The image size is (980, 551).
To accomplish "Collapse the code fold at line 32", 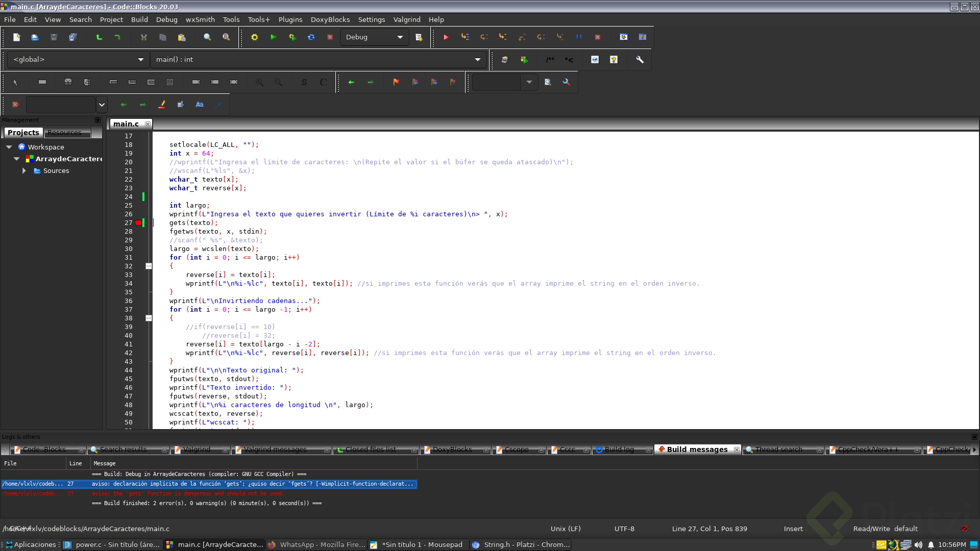I will click(x=149, y=266).
